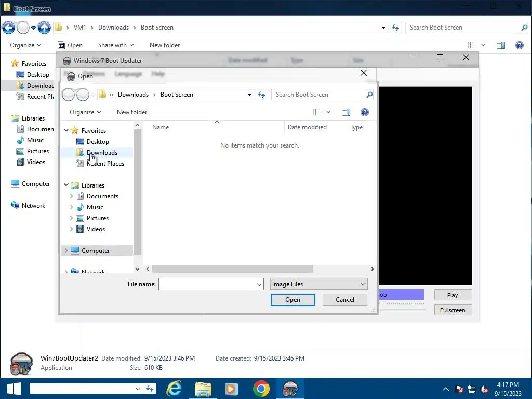Screen dimensions: 532x399
Task: Expand Music node in Open dialog
Action: pyautogui.click(x=71, y=207)
